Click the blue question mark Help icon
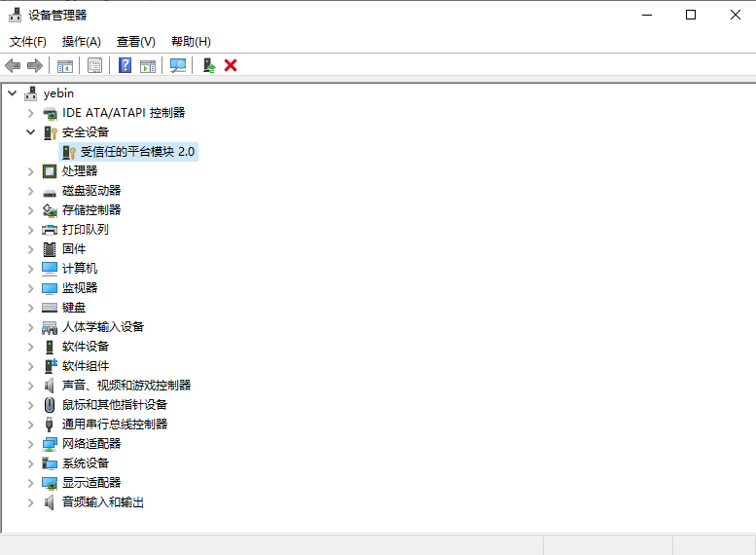 125,65
